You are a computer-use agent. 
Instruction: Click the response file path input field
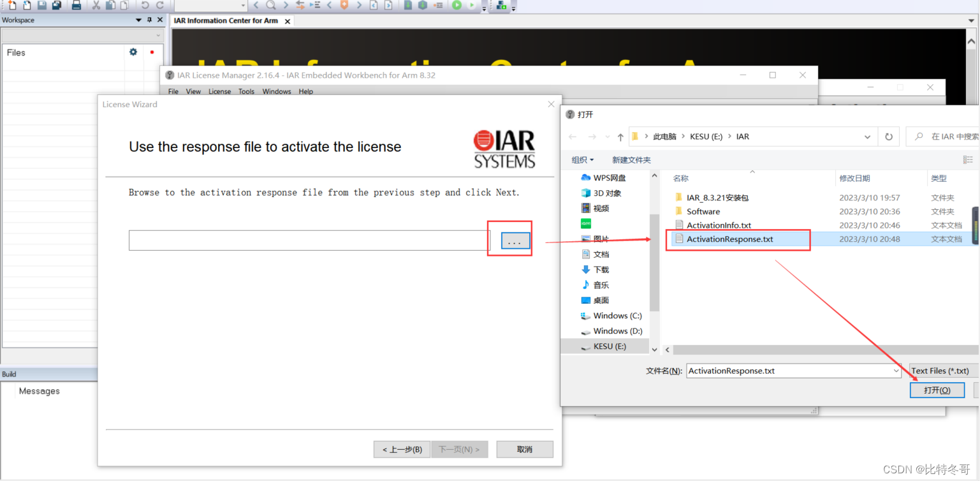pyautogui.click(x=309, y=241)
